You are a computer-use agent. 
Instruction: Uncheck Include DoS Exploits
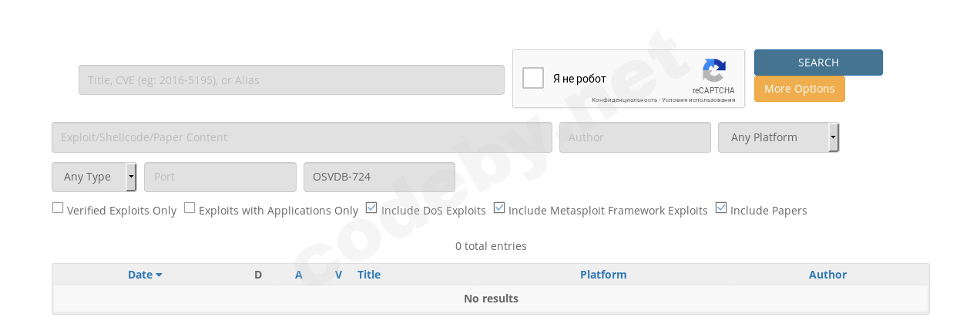371,208
